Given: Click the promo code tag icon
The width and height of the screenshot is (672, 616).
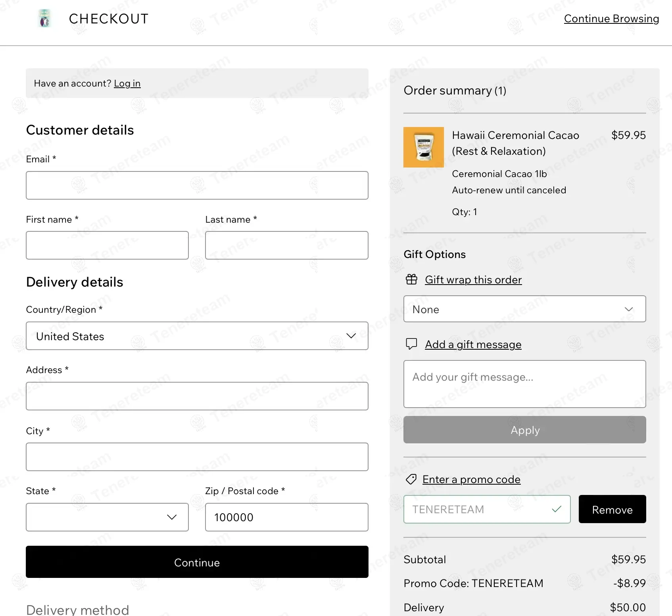Looking at the screenshot, I should coord(411,479).
